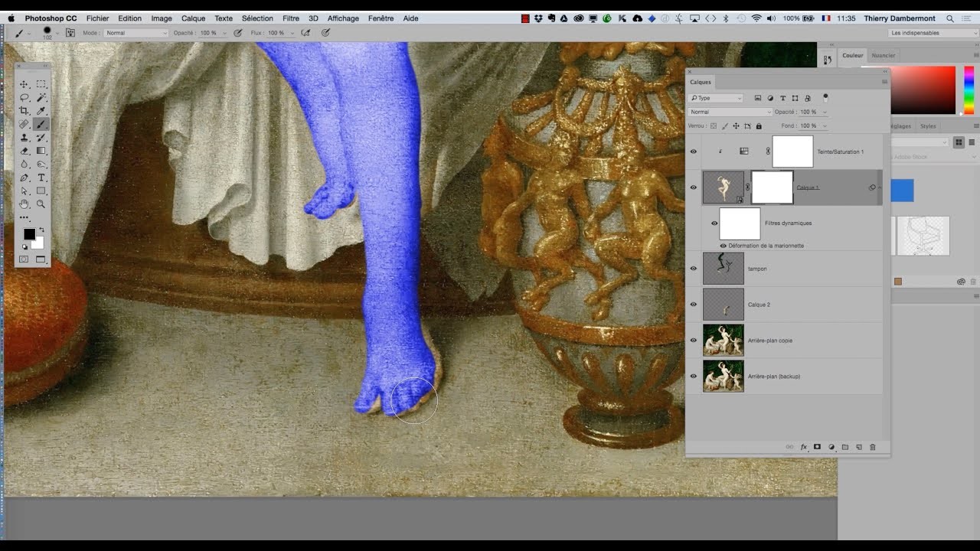Open Flux value dropdown arrow
The image size is (980, 551).
click(292, 33)
